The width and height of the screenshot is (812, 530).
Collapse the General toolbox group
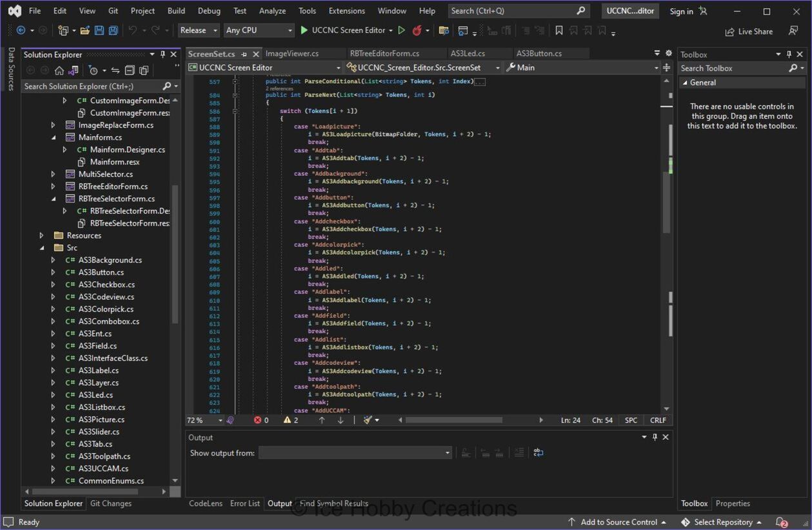[684, 83]
